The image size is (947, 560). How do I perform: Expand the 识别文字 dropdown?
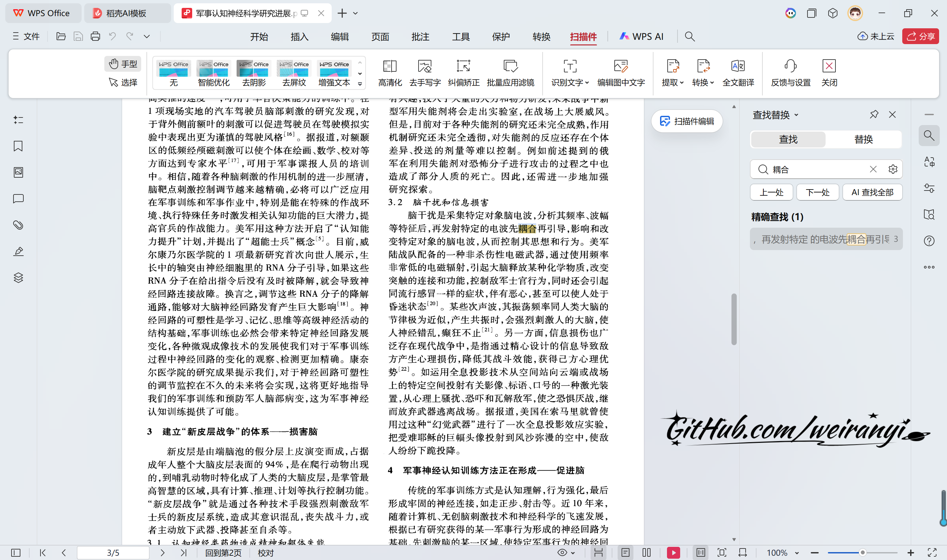tap(587, 83)
